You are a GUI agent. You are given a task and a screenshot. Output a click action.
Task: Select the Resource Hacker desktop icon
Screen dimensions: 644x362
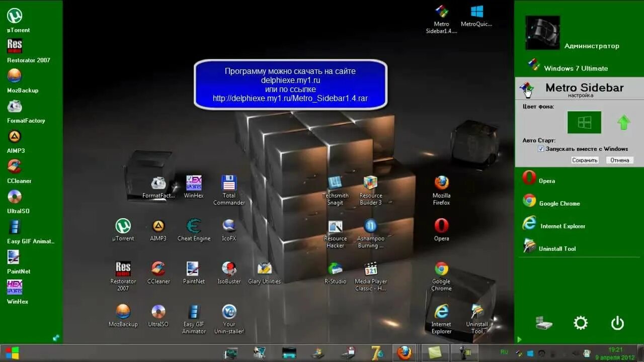335,234
